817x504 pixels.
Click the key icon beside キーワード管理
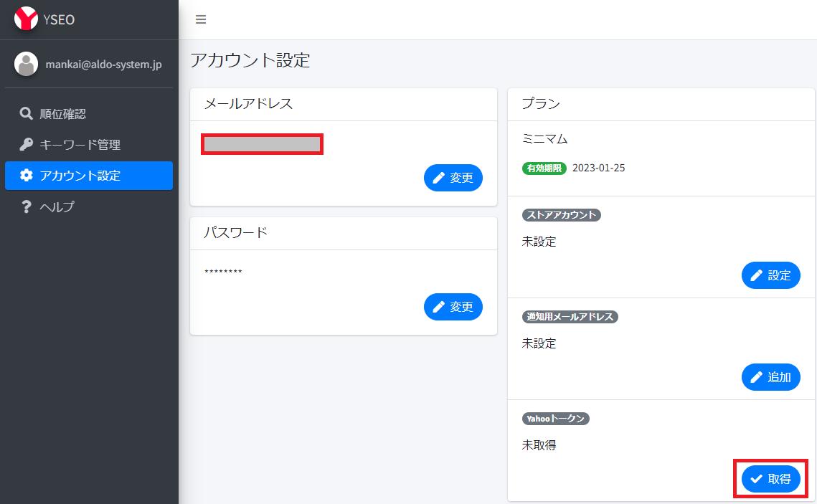(x=26, y=145)
